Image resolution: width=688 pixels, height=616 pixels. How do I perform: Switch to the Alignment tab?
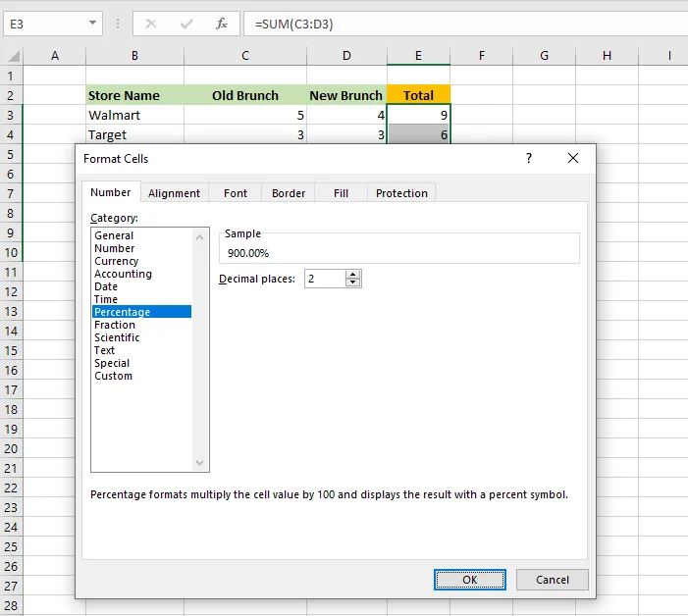click(174, 193)
